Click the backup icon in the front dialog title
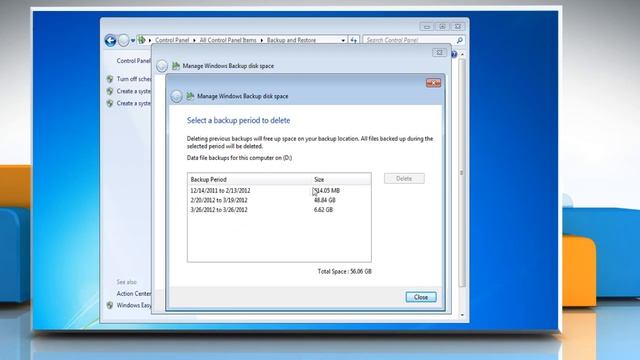The height and width of the screenshot is (360, 640). [190, 96]
